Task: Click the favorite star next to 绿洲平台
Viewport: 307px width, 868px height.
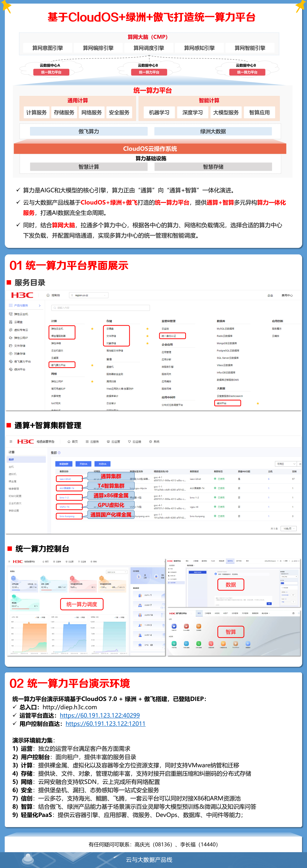Action: [x=258, y=403]
